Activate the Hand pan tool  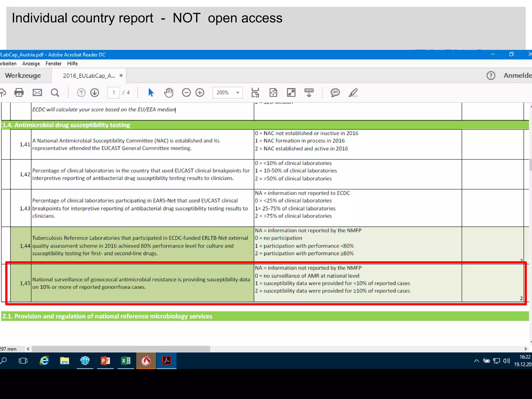click(x=169, y=92)
